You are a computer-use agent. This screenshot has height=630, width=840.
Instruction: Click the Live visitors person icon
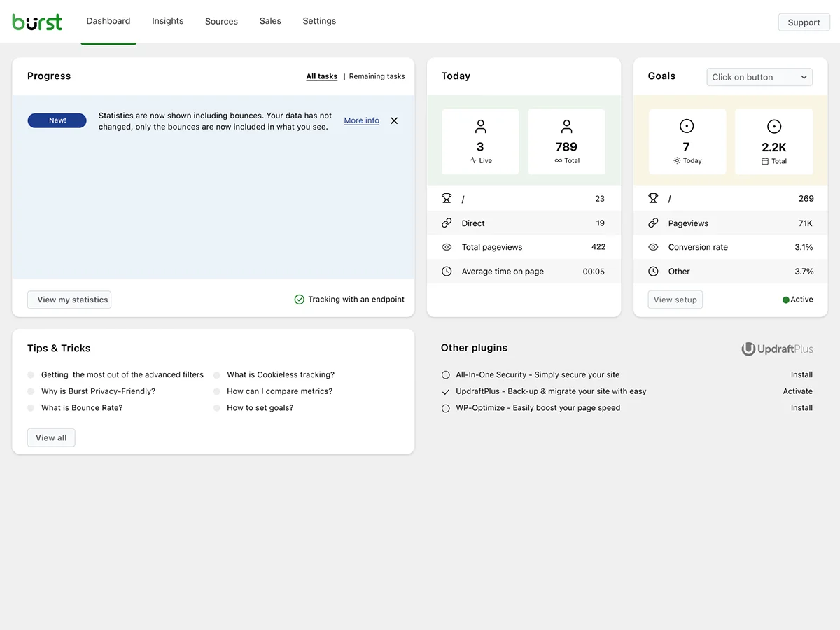480,127
